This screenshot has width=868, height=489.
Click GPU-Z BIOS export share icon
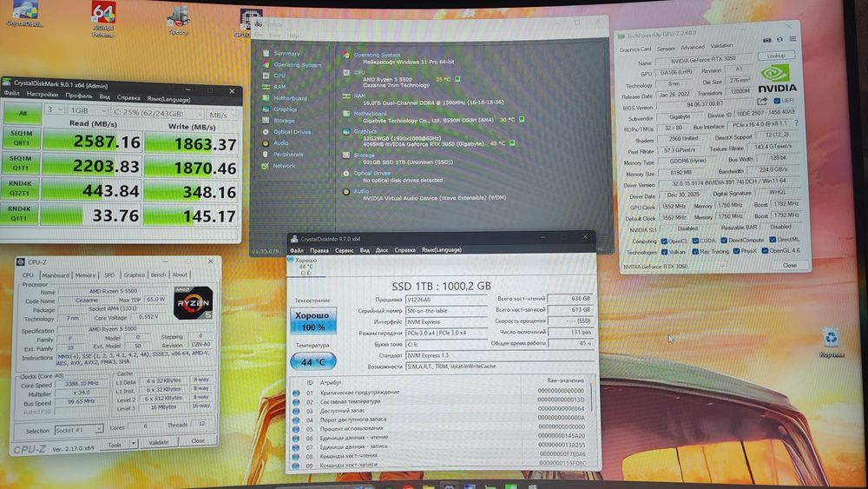[x=762, y=101]
